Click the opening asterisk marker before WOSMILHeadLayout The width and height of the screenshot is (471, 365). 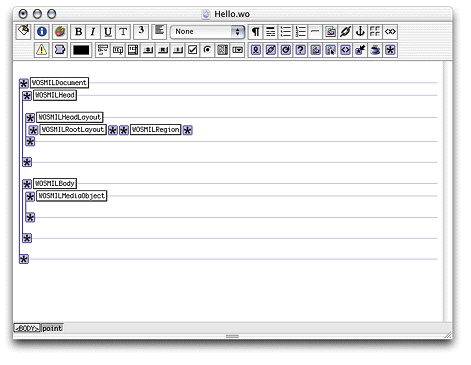(30, 118)
